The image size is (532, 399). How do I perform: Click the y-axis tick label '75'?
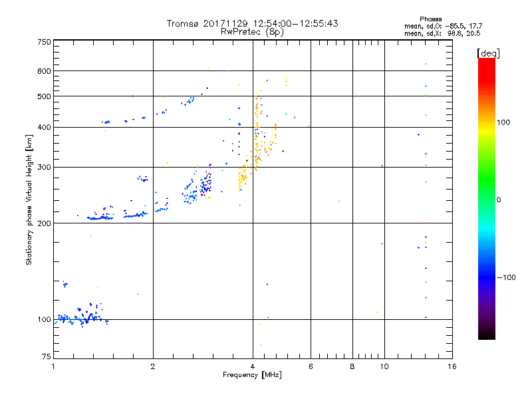pyautogui.click(x=47, y=356)
